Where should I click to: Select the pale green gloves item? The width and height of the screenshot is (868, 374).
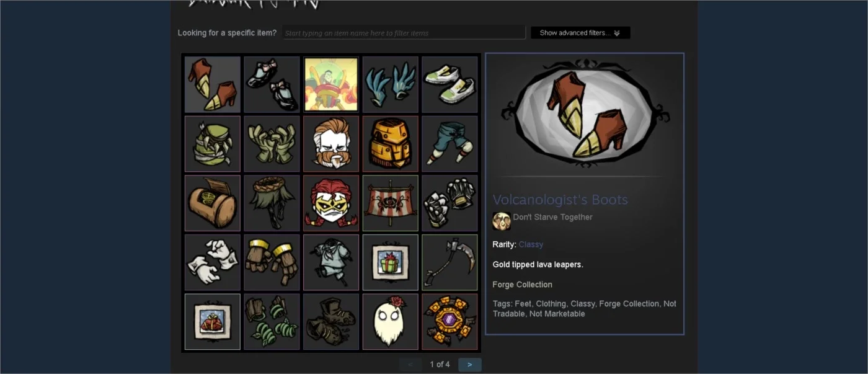[x=272, y=144]
